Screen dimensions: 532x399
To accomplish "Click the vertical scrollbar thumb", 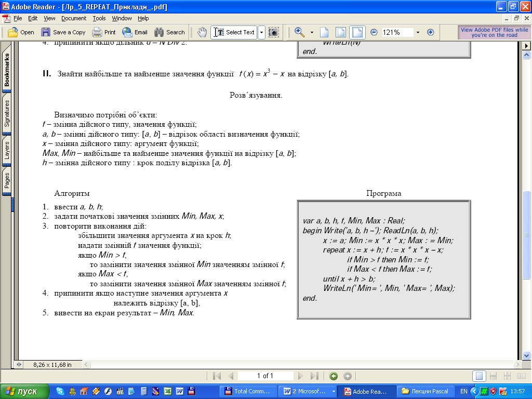I will click(527, 235).
